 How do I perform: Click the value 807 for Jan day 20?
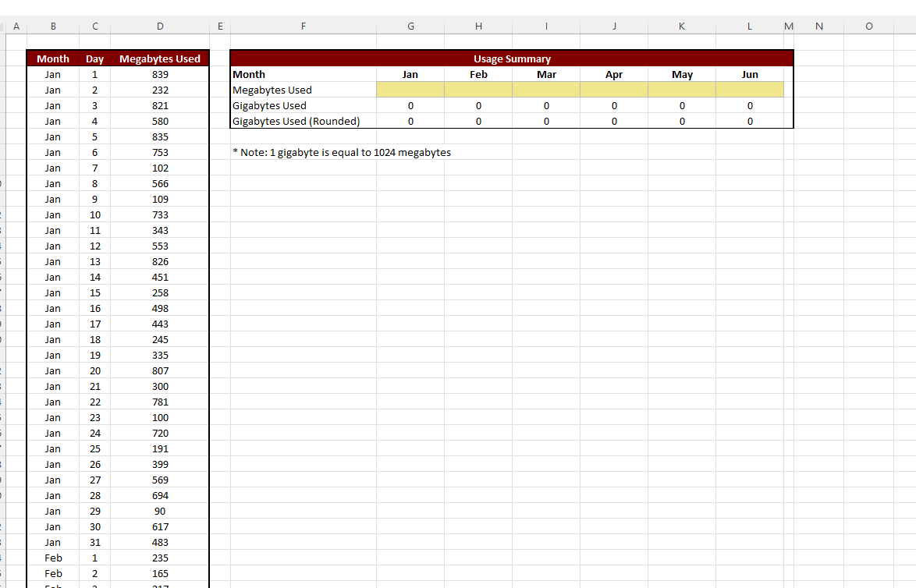click(160, 370)
